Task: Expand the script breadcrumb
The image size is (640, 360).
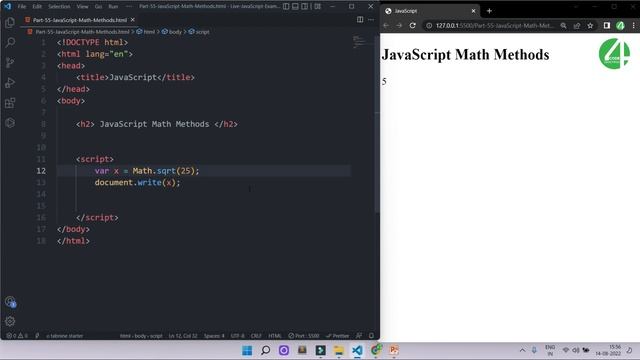Action: point(199,31)
